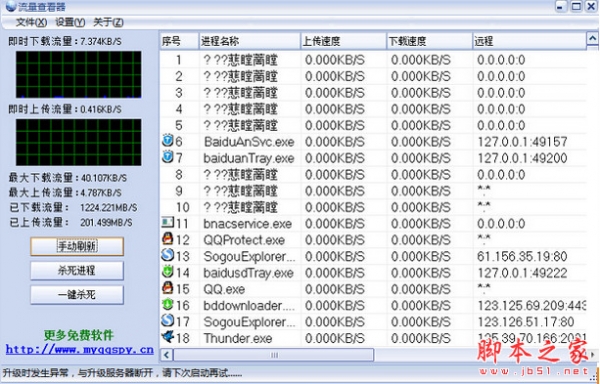The height and width of the screenshot is (384, 600).
Task: Sort by the 下载速度 column header
Action: tap(429, 41)
